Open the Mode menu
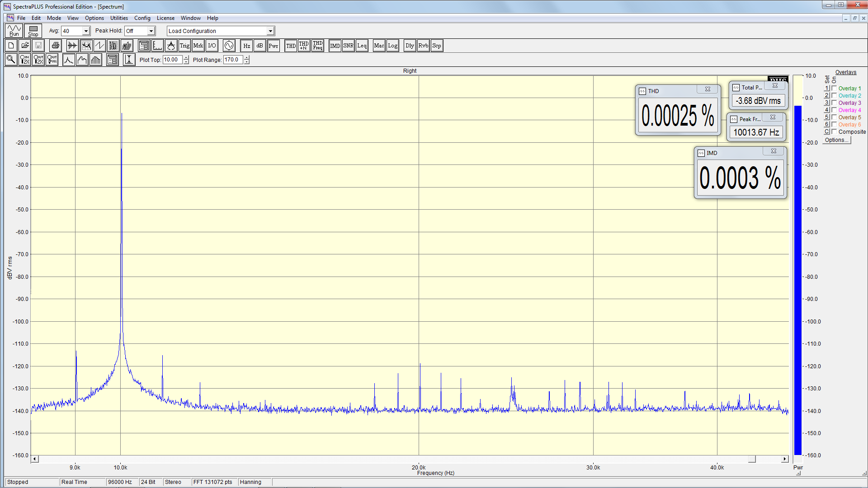The height and width of the screenshot is (488, 868). click(x=54, y=18)
